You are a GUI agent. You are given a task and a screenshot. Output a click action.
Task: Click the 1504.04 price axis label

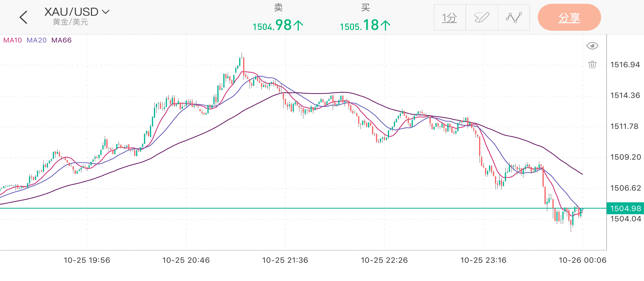point(625,219)
